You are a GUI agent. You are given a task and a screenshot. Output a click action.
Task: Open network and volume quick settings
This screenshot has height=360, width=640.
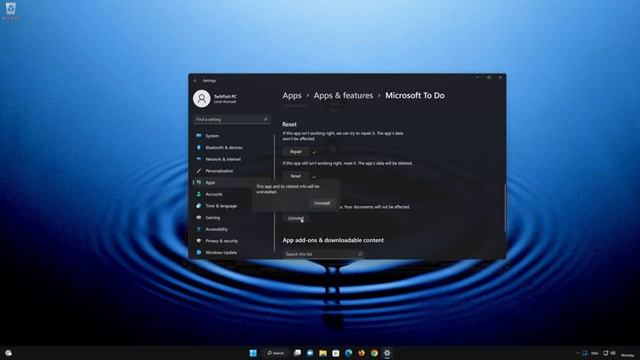tap(609, 353)
